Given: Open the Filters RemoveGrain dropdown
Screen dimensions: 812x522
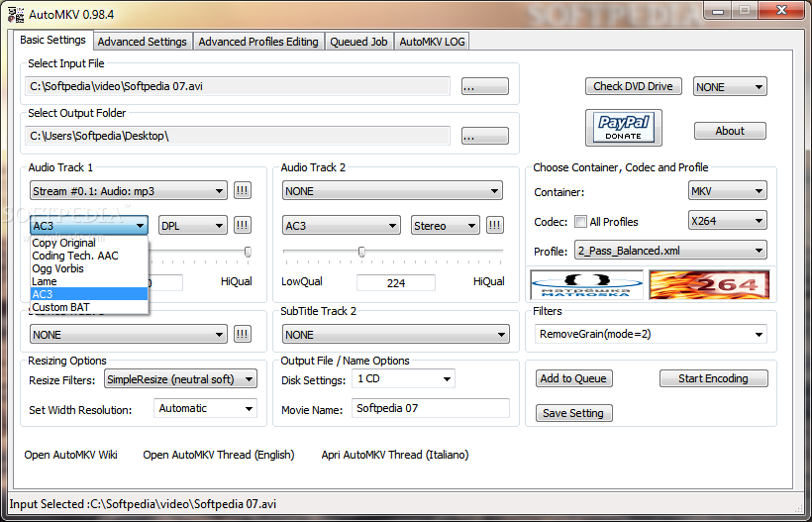Looking at the screenshot, I should click(x=651, y=335).
